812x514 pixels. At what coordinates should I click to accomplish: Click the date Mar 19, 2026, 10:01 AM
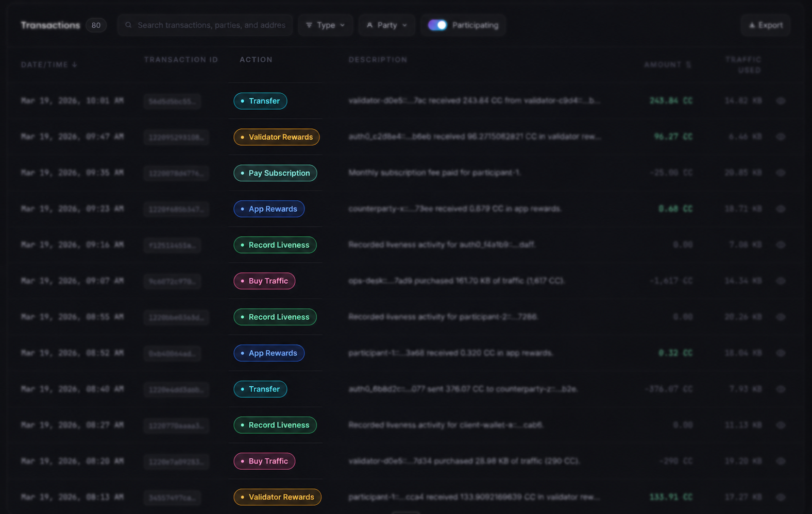click(72, 101)
